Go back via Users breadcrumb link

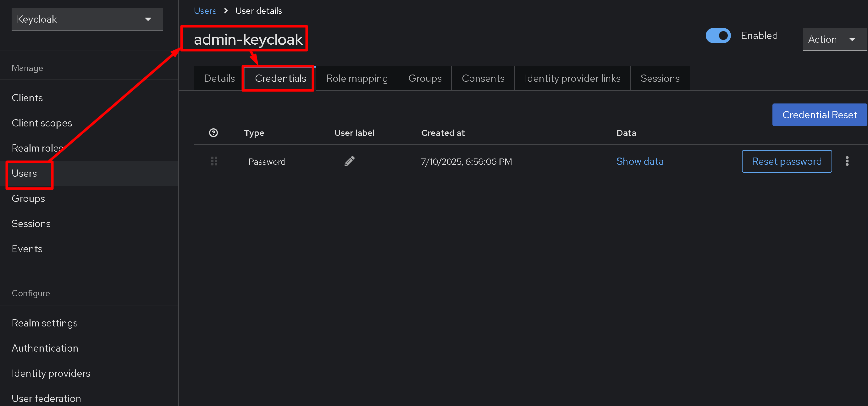coord(205,11)
